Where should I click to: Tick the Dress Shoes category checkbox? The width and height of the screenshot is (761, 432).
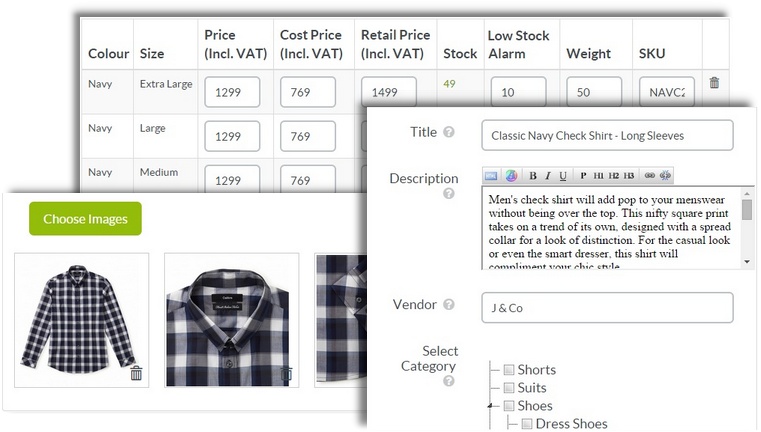click(x=527, y=424)
